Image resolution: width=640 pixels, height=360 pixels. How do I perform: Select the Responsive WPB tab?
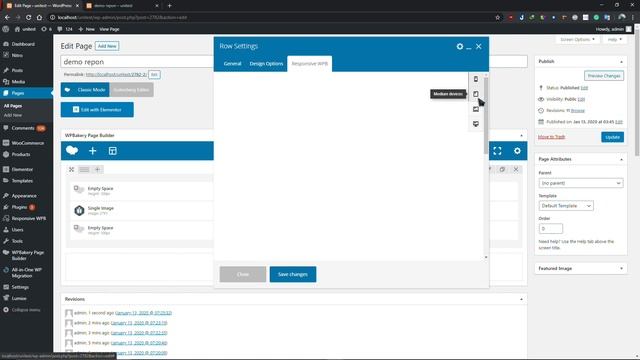pyautogui.click(x=310, y=64)
